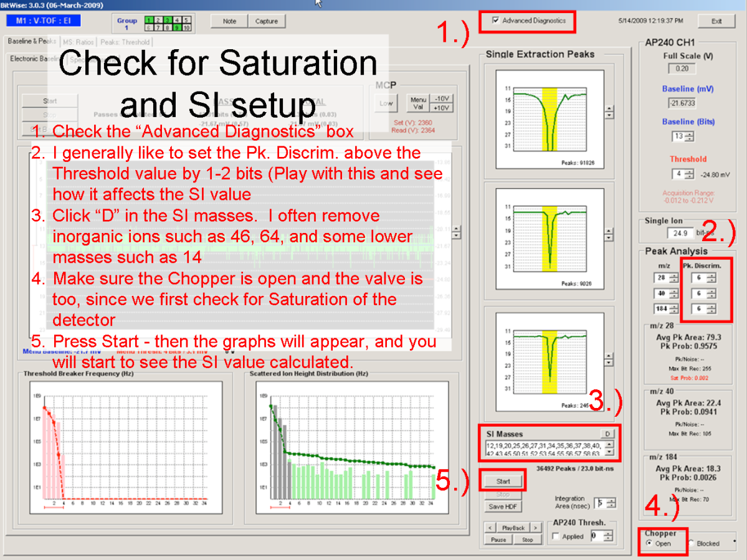Switch to the MS: Ratios tab
The height and width of the screenshot is (560, 747).
pos(77,42)
